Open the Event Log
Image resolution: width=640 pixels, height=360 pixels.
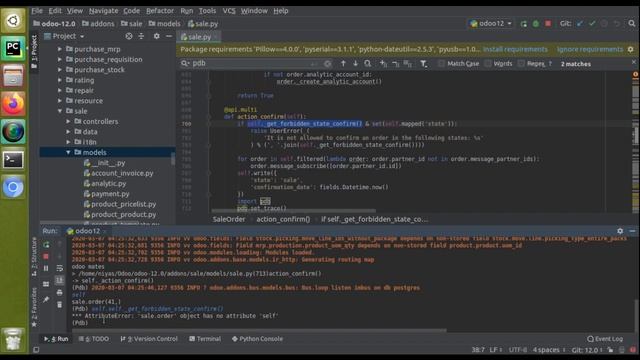point(605,339)
